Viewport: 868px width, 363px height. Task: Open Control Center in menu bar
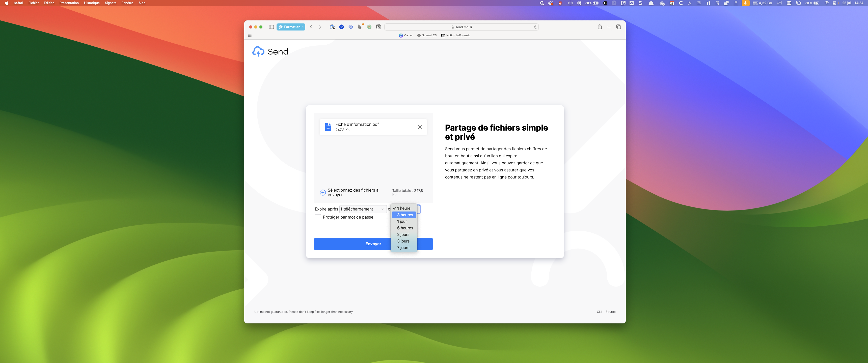coord(835,3)
